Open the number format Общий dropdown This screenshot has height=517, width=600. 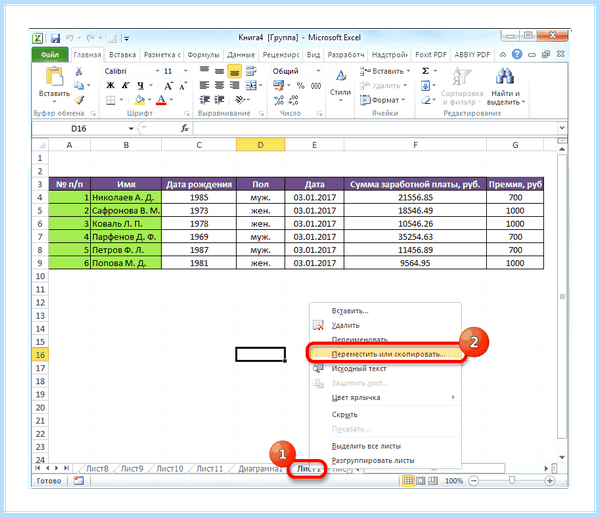pyautogui.click(x=318, y=71)
